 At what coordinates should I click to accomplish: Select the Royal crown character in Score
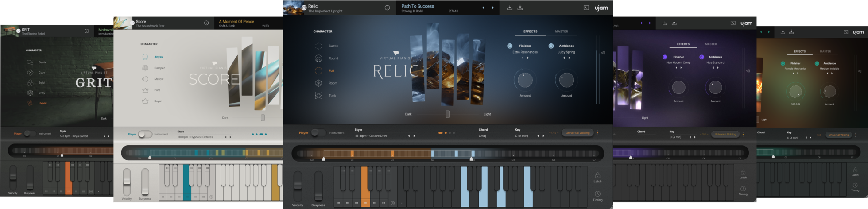click(x=145, y=101)
